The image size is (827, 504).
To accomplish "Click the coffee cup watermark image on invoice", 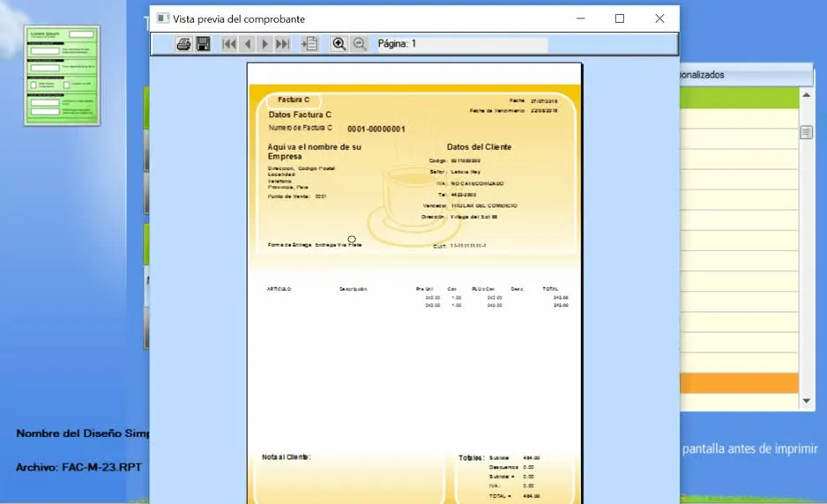I will [x=415, y=205].
